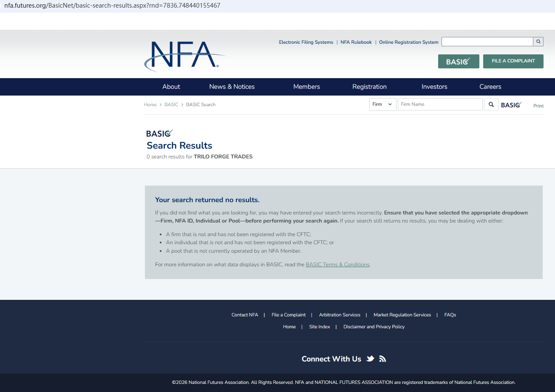Image resolution: width=555 pixels, height=392 pixels.
Task: Open the Investors menu
Action: click(434, 87)
